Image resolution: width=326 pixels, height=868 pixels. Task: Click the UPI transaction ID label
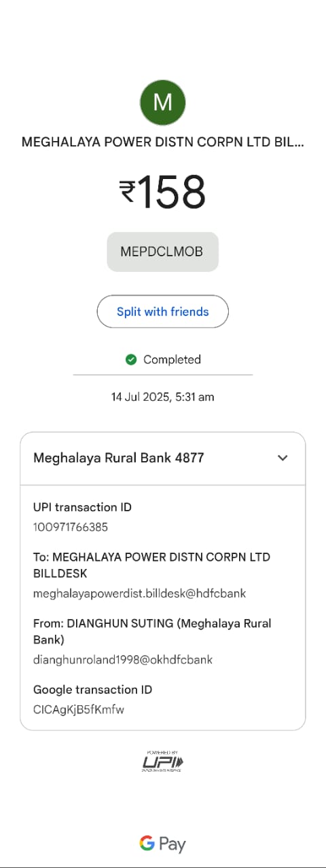[82, 507]
